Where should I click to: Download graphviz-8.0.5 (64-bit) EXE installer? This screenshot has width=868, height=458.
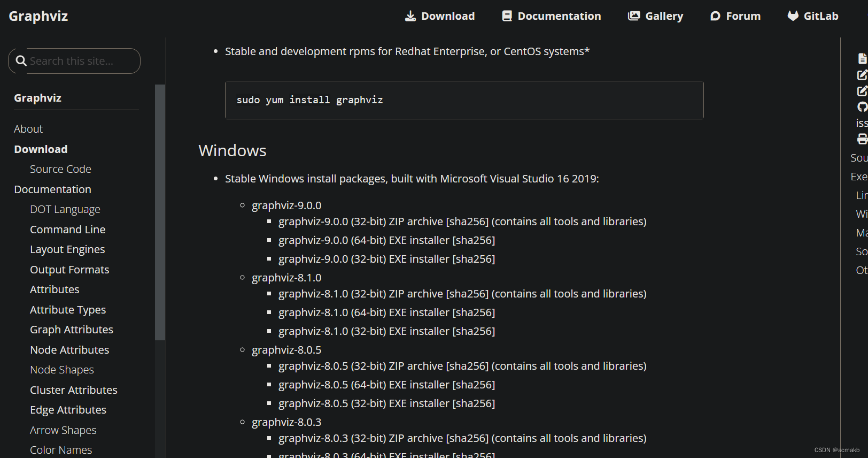coord(364,385)
